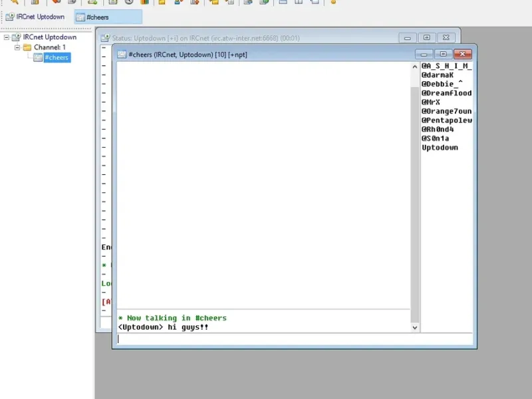Select nick @DreamFlood in nicklist

tap(446, 93)
